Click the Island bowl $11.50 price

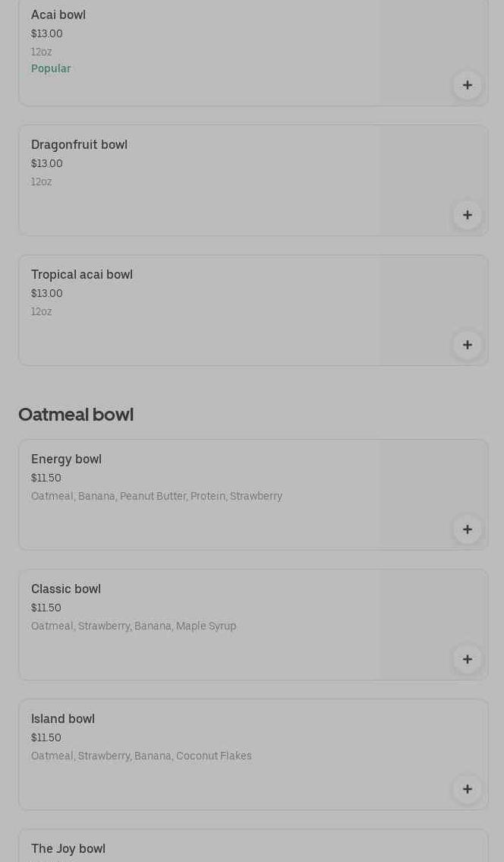46,738
